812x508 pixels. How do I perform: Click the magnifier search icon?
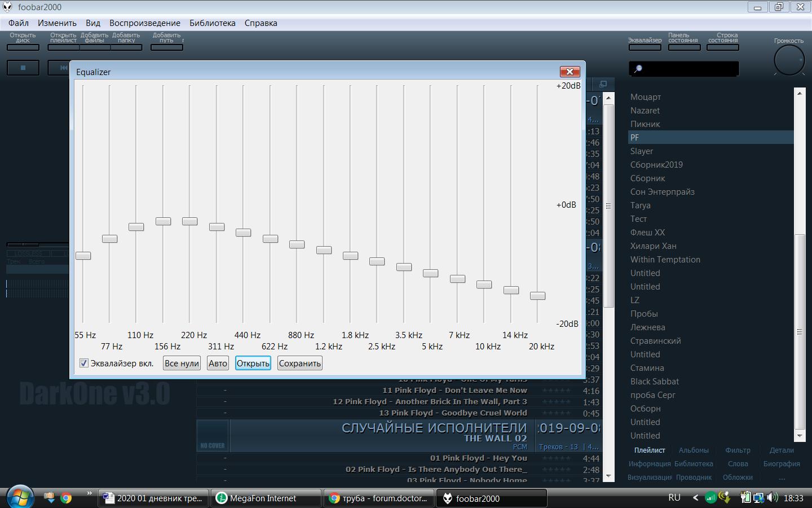click(x=638, y=69)
